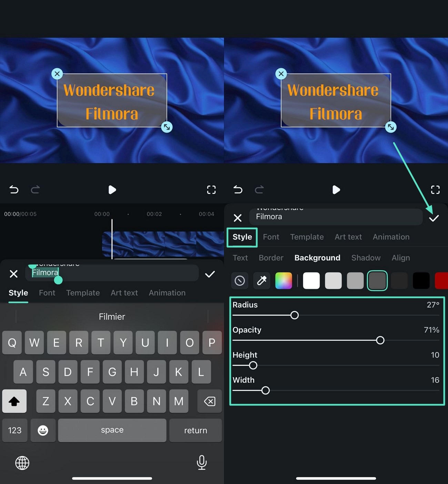Choose the white background swatch
Image resolution: width=448 pixels, height=484 pixels.
tap(311, 280)
